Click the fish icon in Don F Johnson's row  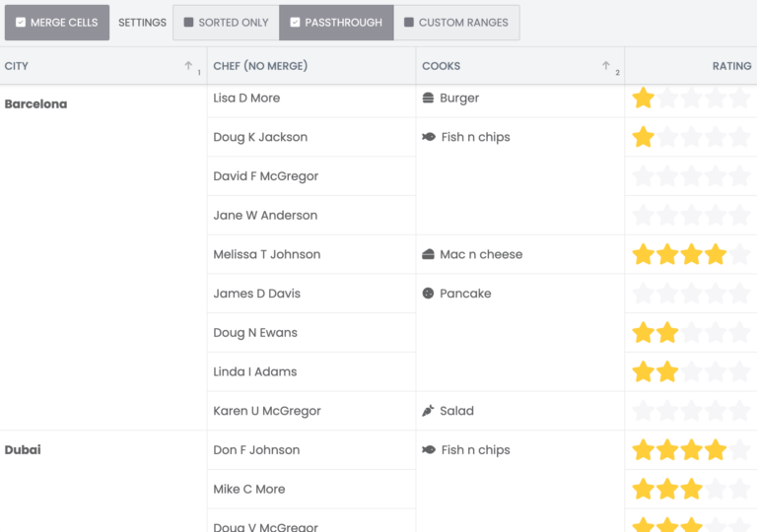tap(429, 450)
